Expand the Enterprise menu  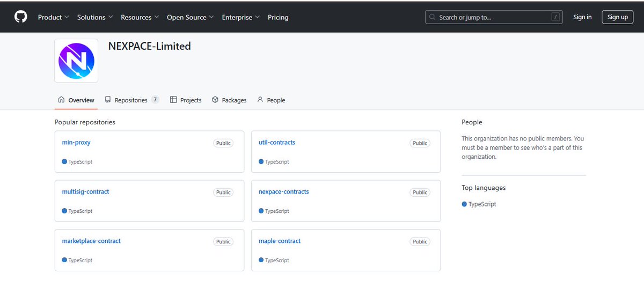[241, 17]
